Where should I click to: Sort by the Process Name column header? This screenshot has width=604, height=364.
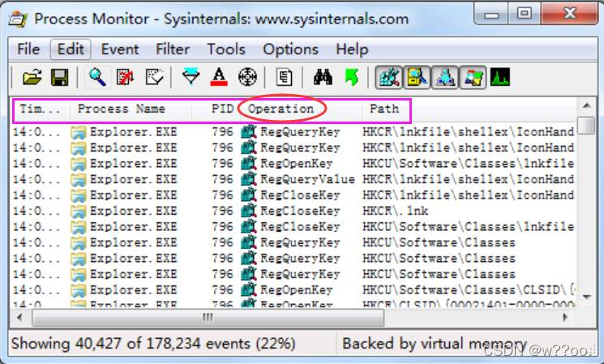[x=131, y=109]
